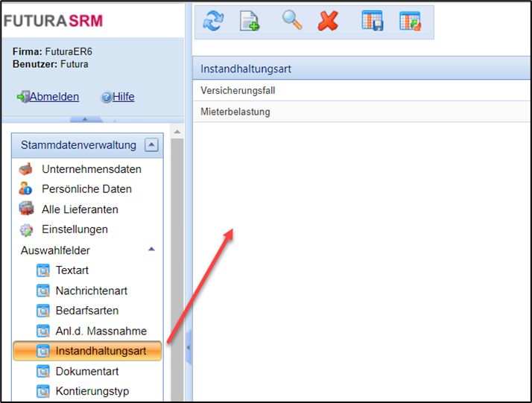Collapse the header panel using top arrow handle
Image resolution: width=532 pixels, height=403 pixels.
(x=86, y=119)
